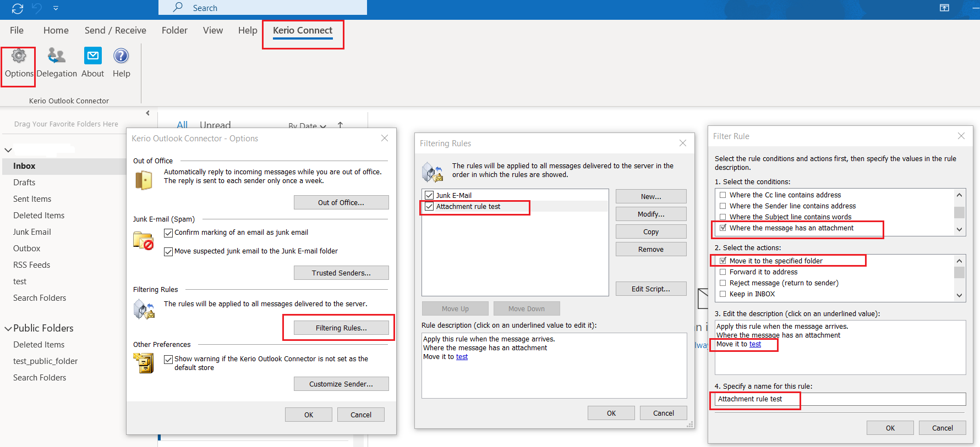Viewport: 980px width, 447px height.
Task: Open the Customize Quick Access Toolbar arrow
Action: (x=56, y=8)
